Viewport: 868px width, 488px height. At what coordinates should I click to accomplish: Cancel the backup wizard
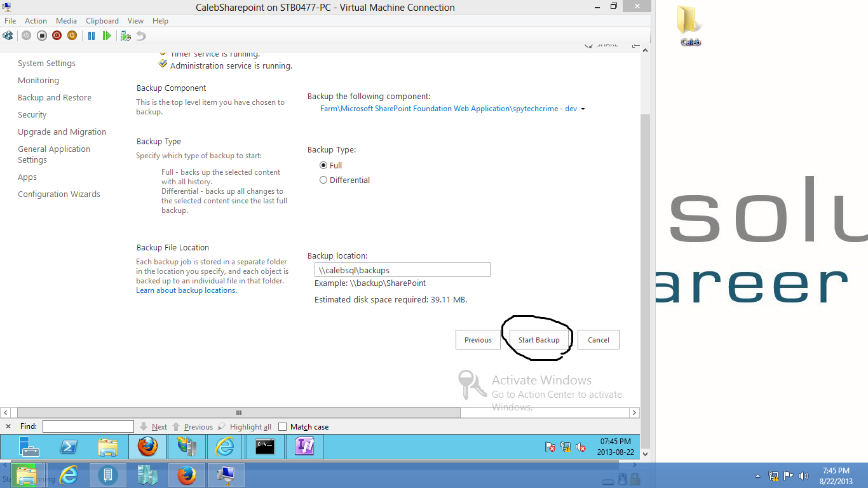coord(599,340)
